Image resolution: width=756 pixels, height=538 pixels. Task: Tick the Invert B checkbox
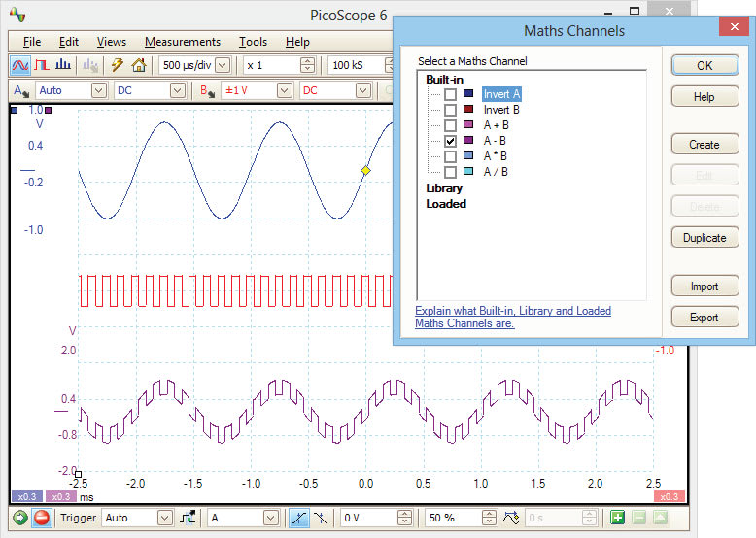click(450, 110)
